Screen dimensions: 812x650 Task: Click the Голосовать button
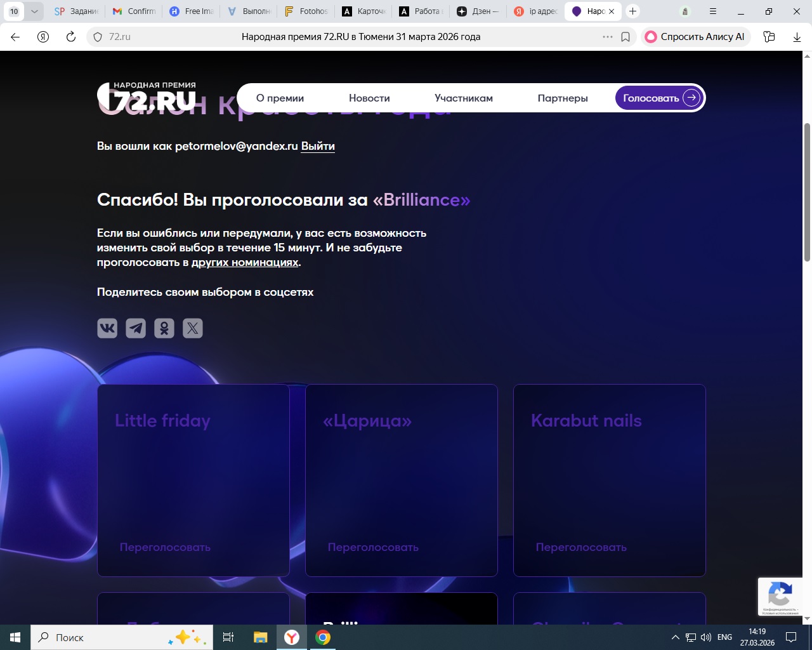pos(660,98)
